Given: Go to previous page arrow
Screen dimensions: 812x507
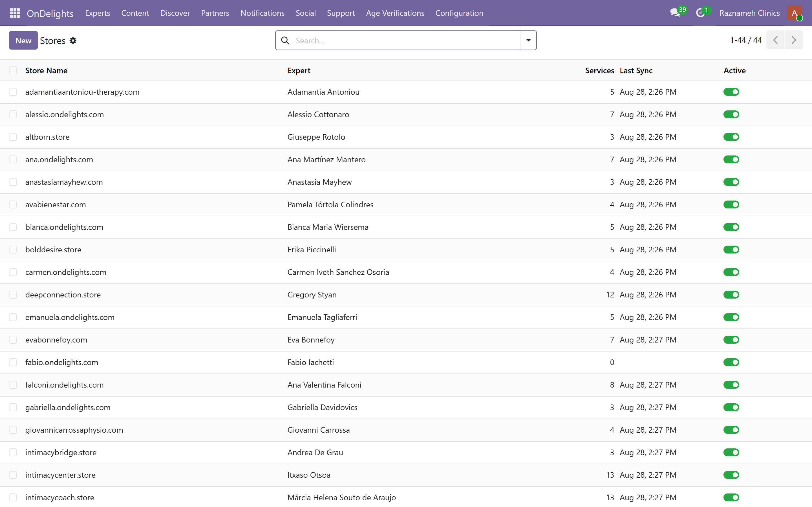Looking at the screenshot, I should click(x=775, y=40).
